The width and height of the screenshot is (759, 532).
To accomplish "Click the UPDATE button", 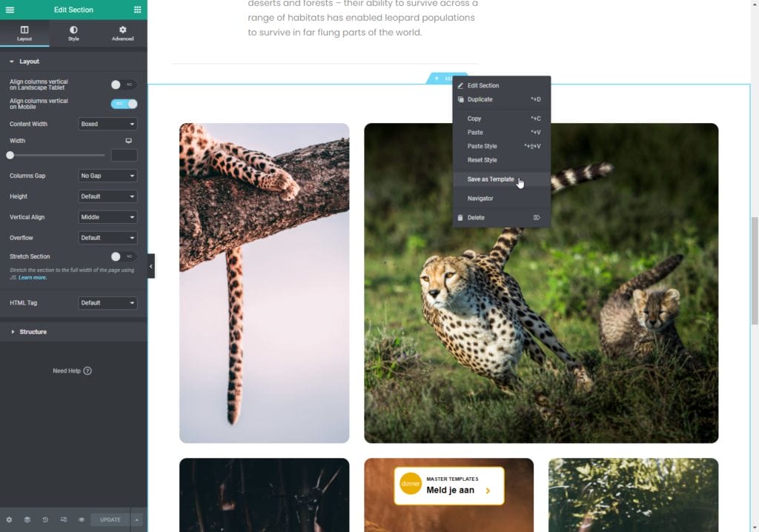I will 110,519.
